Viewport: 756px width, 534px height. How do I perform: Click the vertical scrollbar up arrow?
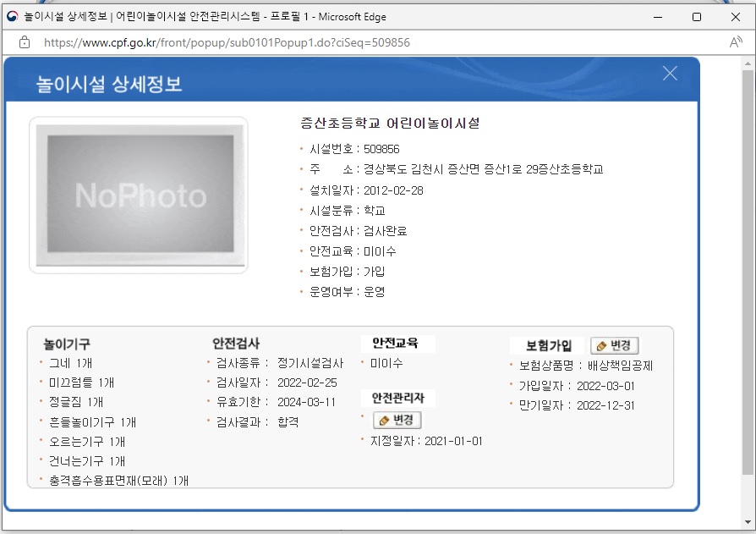coord(748,63)
